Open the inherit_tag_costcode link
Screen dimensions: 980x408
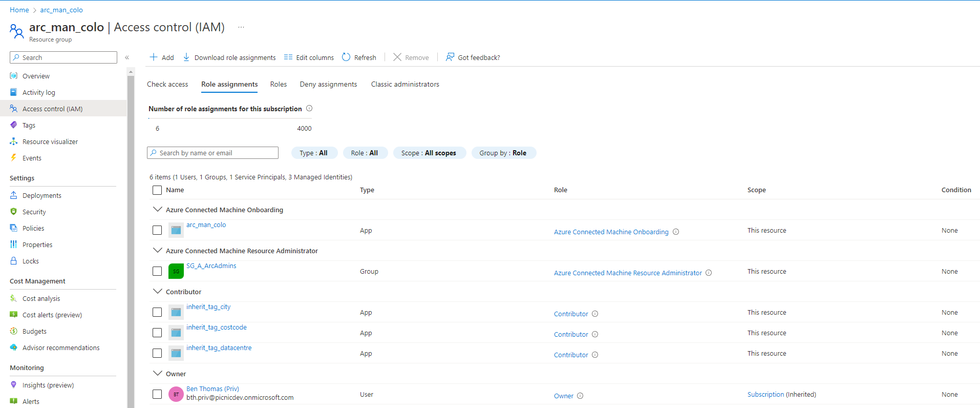click(217, 327)
